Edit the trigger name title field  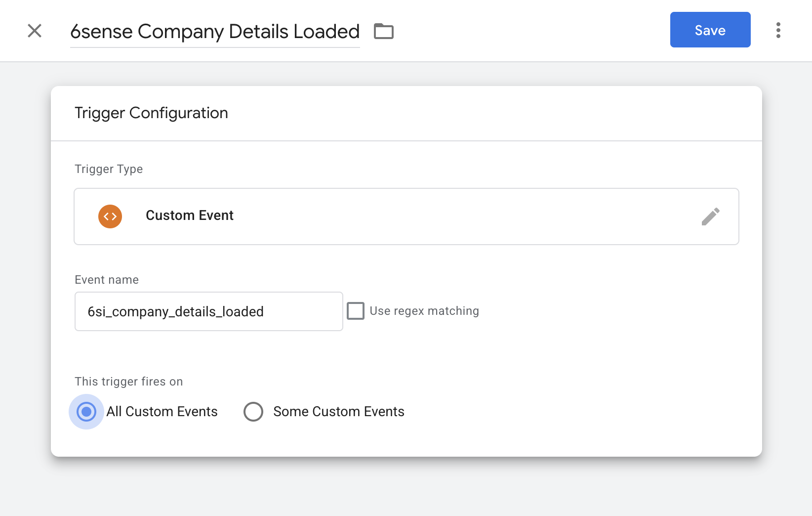215,32
